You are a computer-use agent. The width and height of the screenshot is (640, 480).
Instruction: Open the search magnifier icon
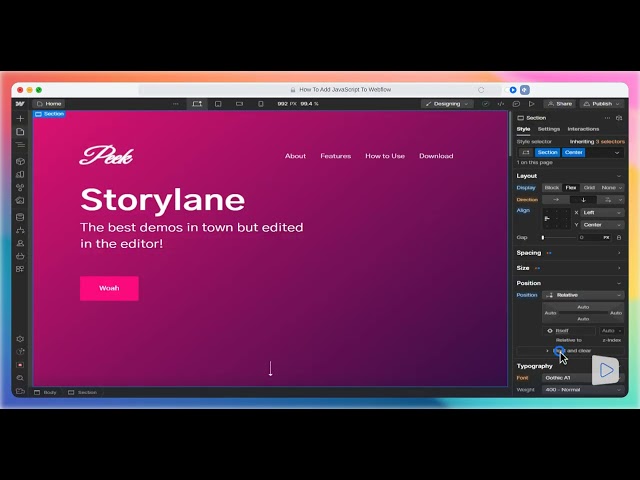[20, 378]
